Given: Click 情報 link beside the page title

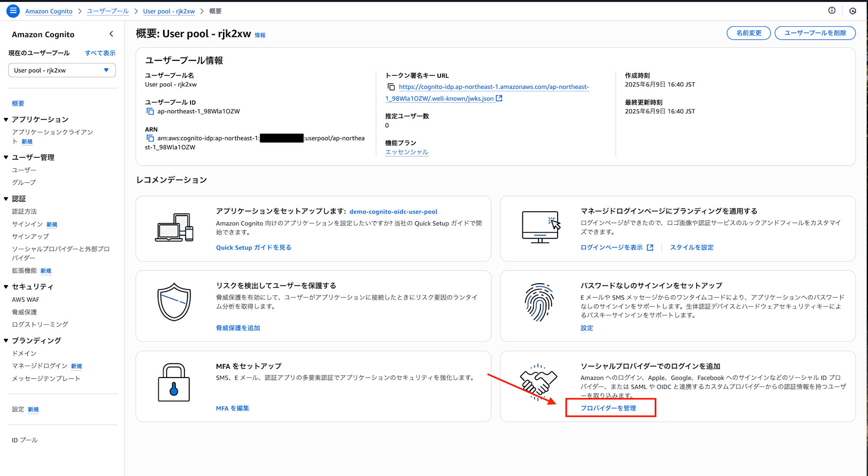Looking at the screenshot, I should pyautogui.click(x=260, y=36).
